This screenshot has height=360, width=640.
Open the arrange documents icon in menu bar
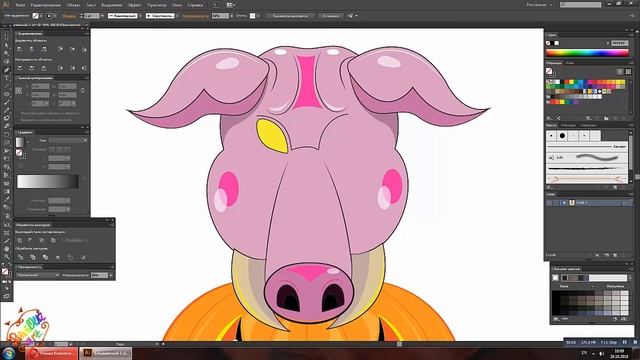[231, 5]
